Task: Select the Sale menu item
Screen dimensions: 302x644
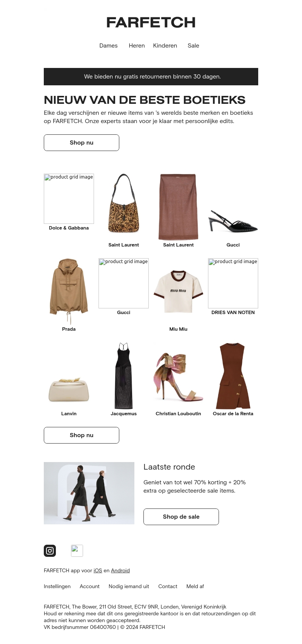Action: (x=193, y=46)
